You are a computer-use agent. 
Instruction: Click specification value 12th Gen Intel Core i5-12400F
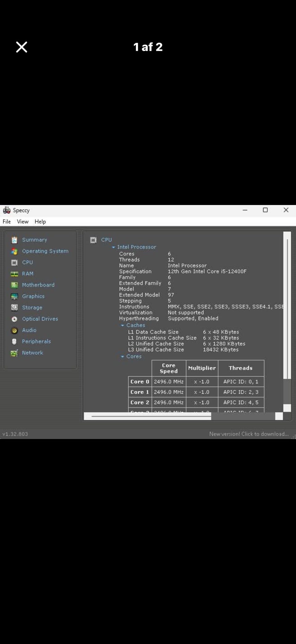click(207, 272)
